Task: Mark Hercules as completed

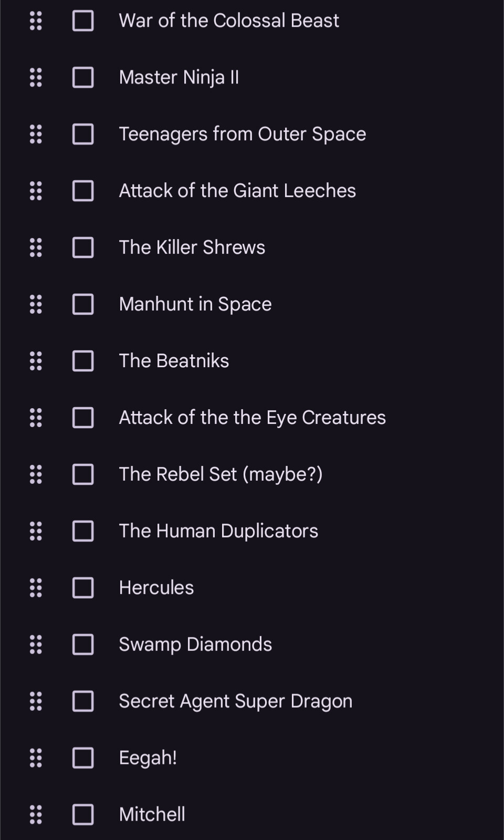Action: 83,588
